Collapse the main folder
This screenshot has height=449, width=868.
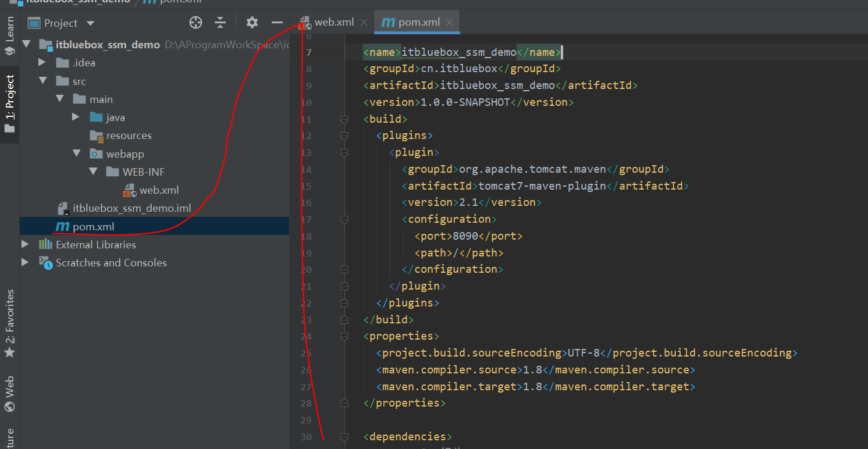tap(59, 99)
